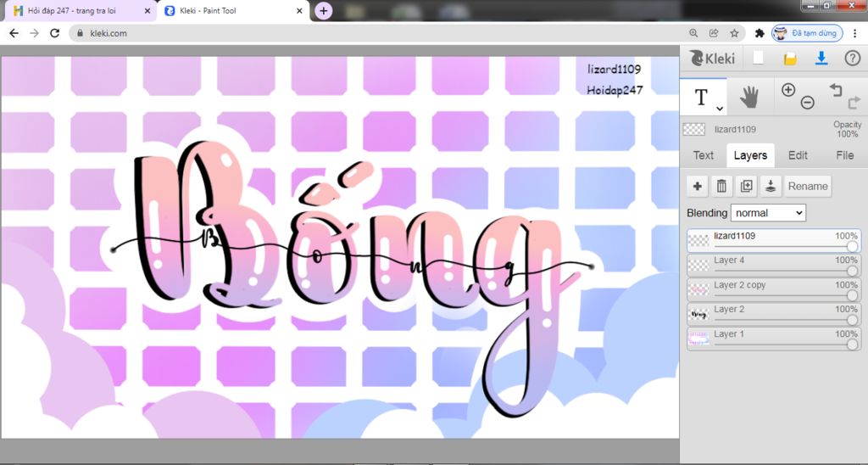Click Layer 4 thumbnail
This screenshot has height=465, width=868.
pyautogui.click(x=698, y=266)
